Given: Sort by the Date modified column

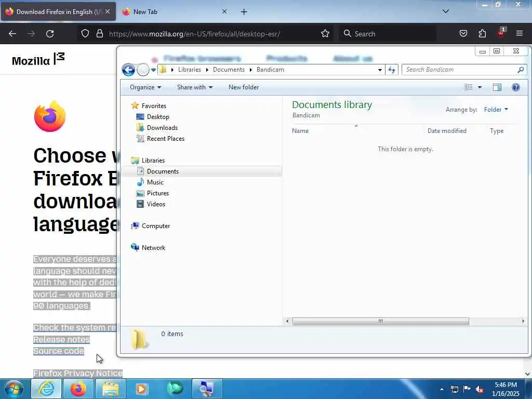Looking at the screenshot, I should (447, 130).
